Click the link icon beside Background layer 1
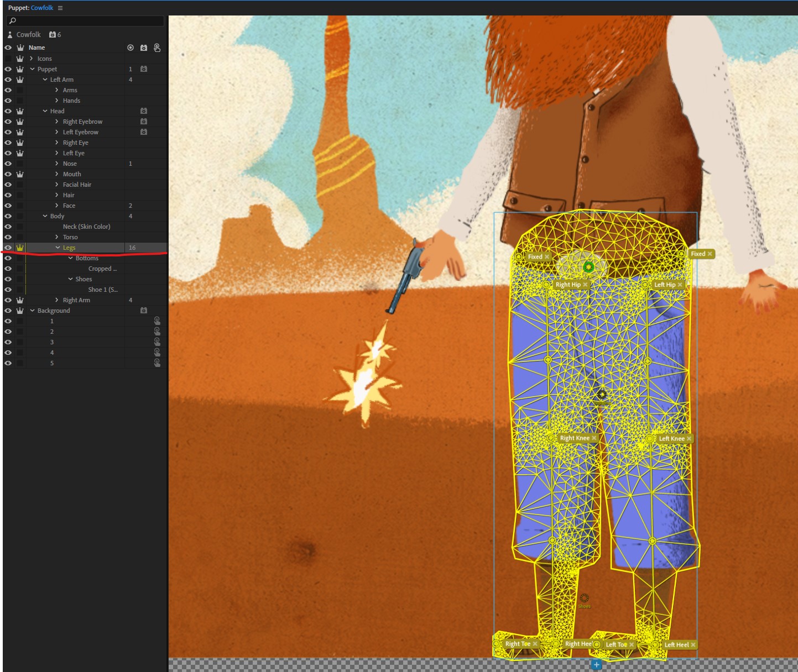798x672 pixels. (157, 321)
